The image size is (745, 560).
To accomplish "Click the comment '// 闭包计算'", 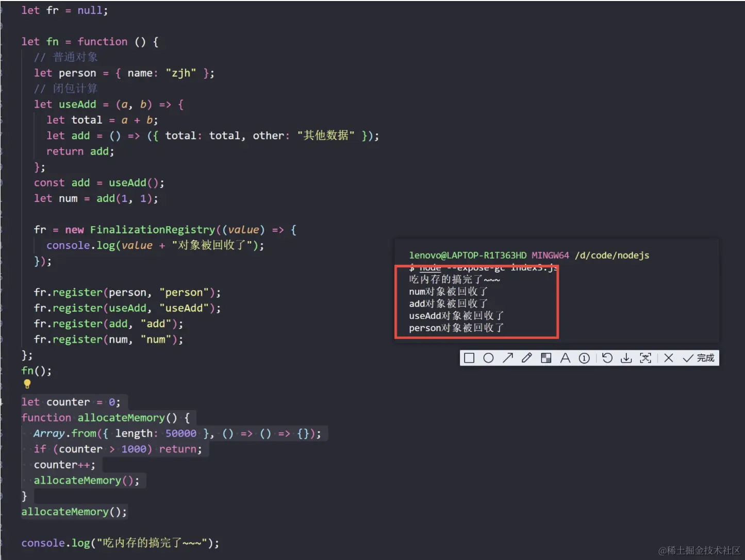I will click(65, 89).
